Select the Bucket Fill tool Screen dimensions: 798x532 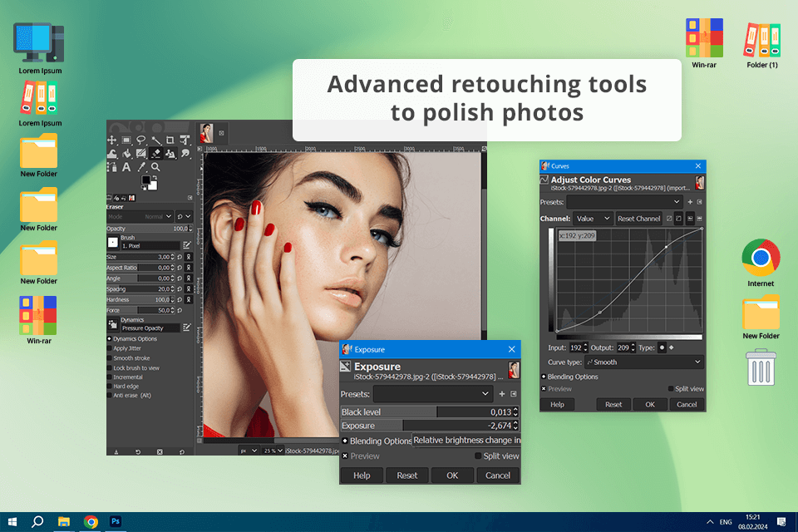(x=126, y=153)
